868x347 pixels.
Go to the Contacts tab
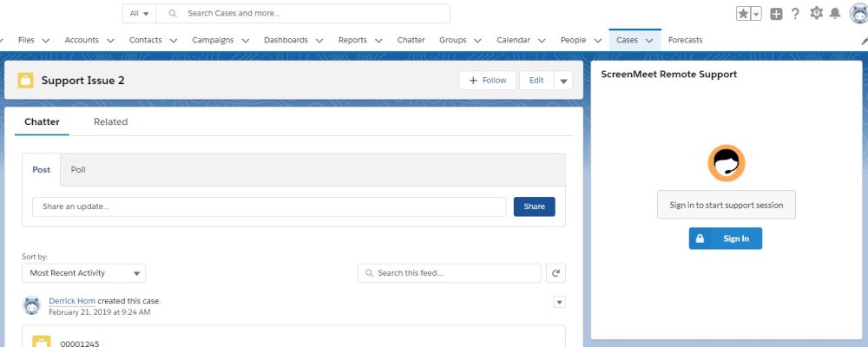tap(146, 40)
